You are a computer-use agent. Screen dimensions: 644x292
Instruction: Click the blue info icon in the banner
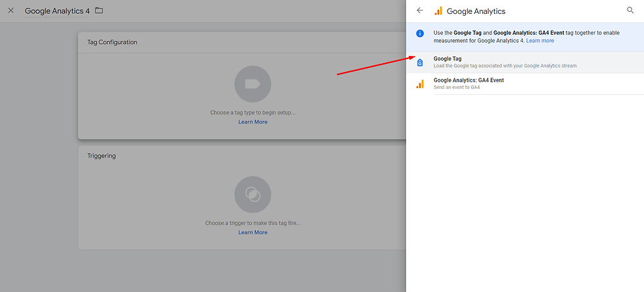coord(420,34)
